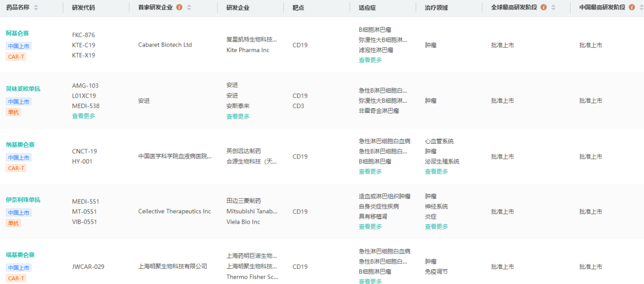Click info icon next to 中国最高研发阶段
The width and height of the screenshot is (644, 284).
[632, 8]
